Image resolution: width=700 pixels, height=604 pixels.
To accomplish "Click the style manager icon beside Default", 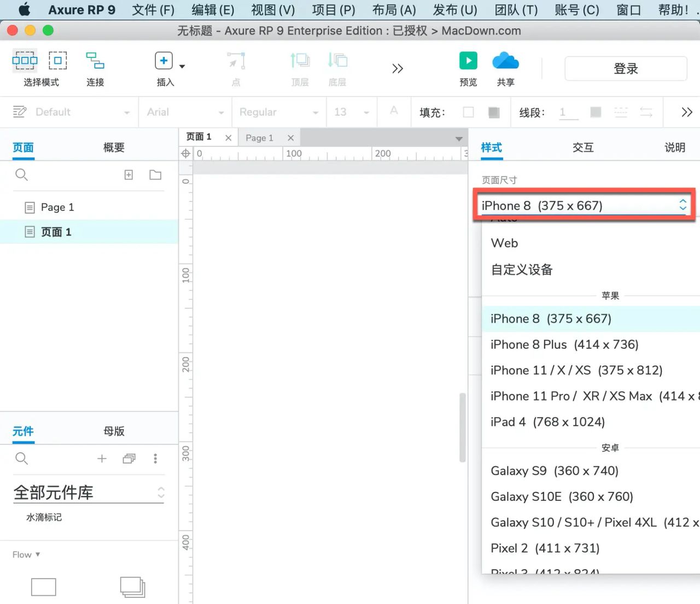I will pos(20,112).
